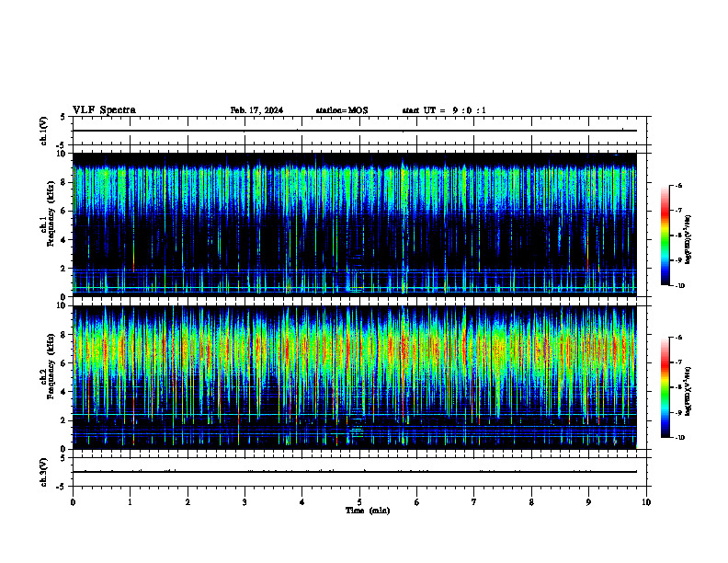Click the ch.1 spectrogram color scale bar
The width and height of the screenshot is (728, 563).
pyautogui.click(x=665, y=236)
